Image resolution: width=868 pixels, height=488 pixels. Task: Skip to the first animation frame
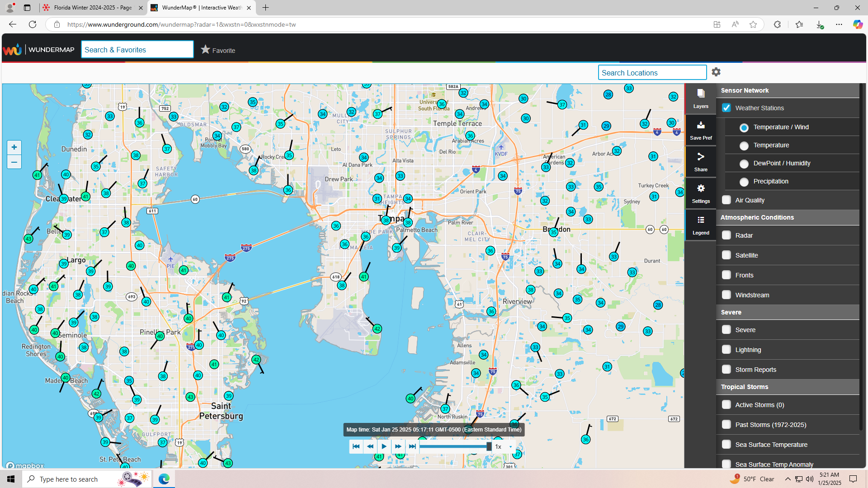(356, 446)
